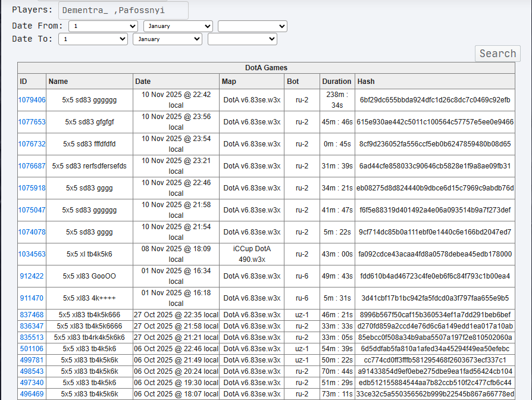Image resolution: width=532 pixels, height=400 pixels.
Task: Click the map cell 'iCCup DotA 490.w3x'
Action: pyautogui.click(x=252, y=254)
